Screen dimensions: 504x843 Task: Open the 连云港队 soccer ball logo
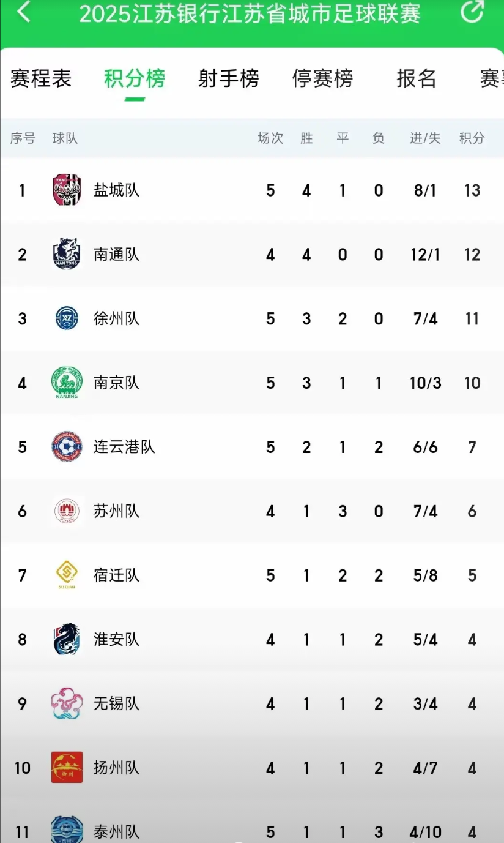tap(67, 447)
